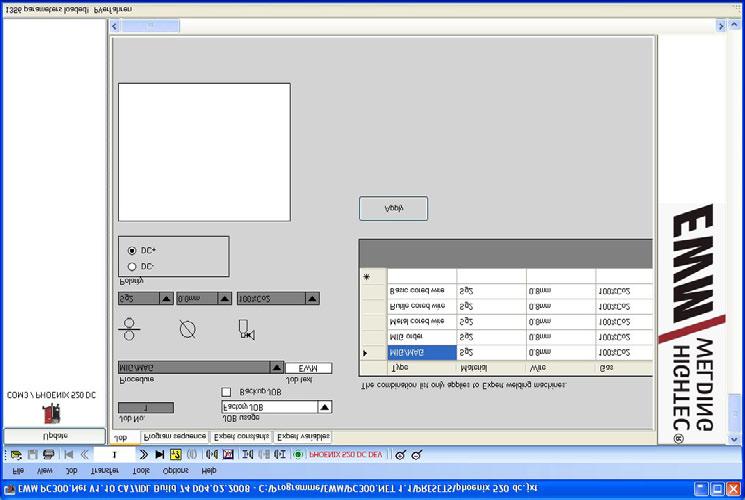Click the toolbar job number box
This screenshot has width=745, height=500.
[115, 455]
